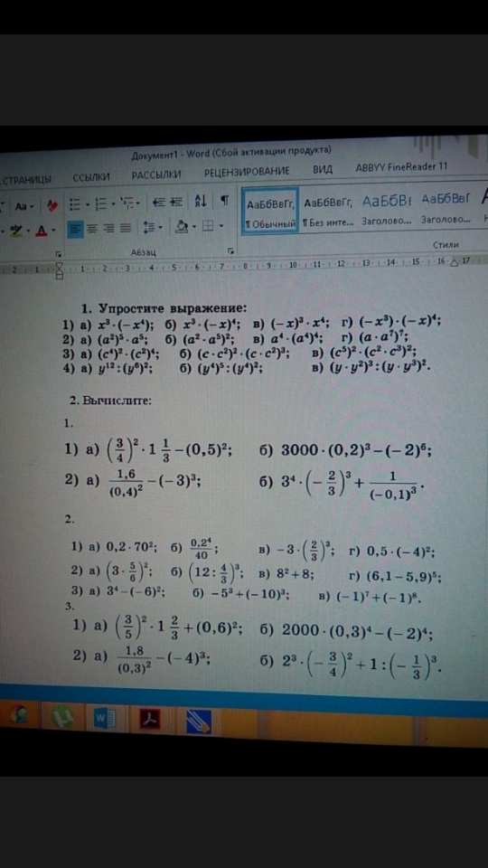Click the horizontal ruler bar
Screen dimensions: 488x868
(244, 268)
